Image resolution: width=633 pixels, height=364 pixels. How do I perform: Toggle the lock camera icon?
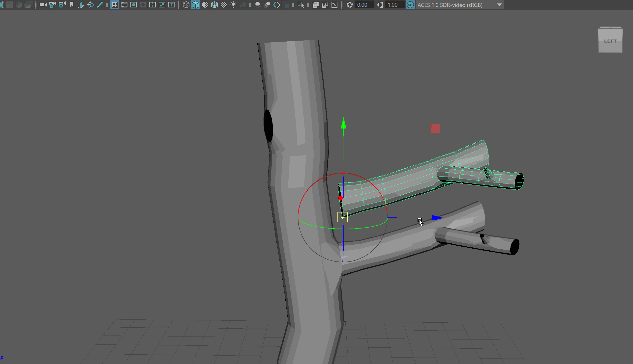[52, 5]
